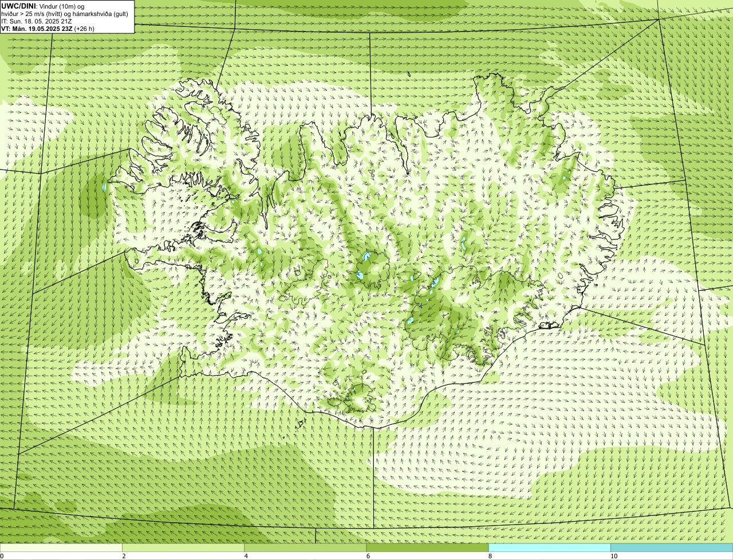Click the "UWC/DINI: Vindur (10m) og" title line
Screen dimensions: 733x560
(43, 6)
